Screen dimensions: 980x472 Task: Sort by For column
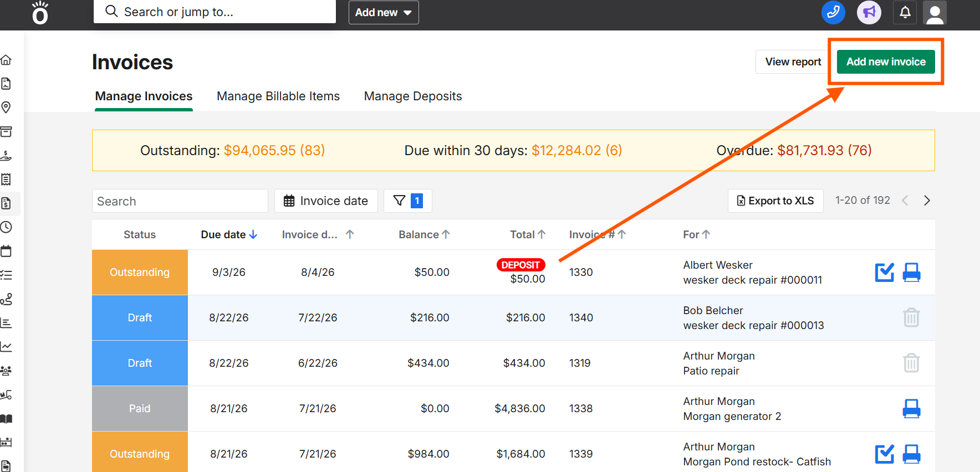697,234
